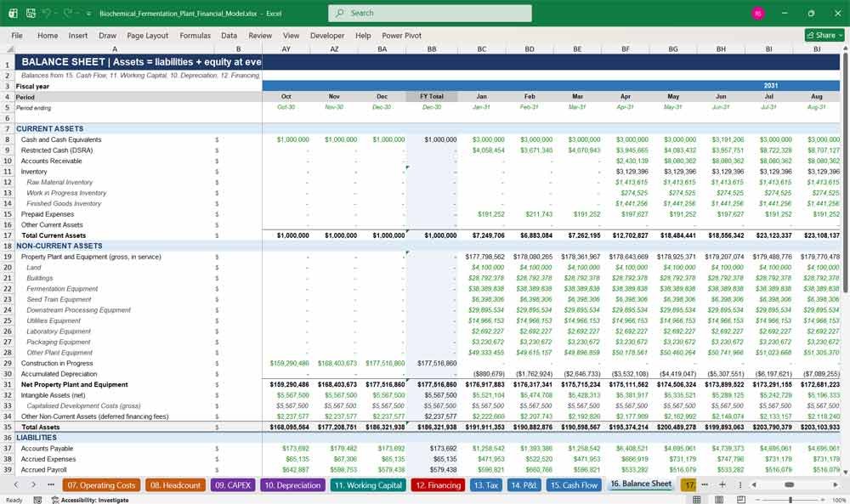Click the horizontal scrollbar left arrow

pyautogui.click(x=753, y=484)
